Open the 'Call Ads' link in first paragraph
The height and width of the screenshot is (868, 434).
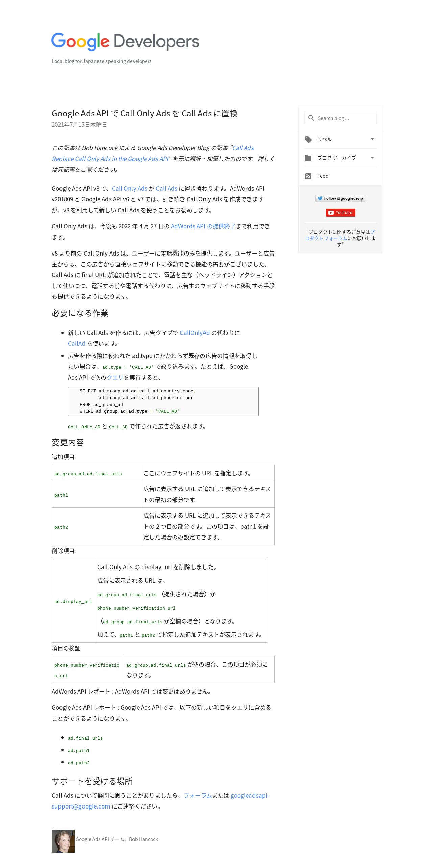(167, 189)
